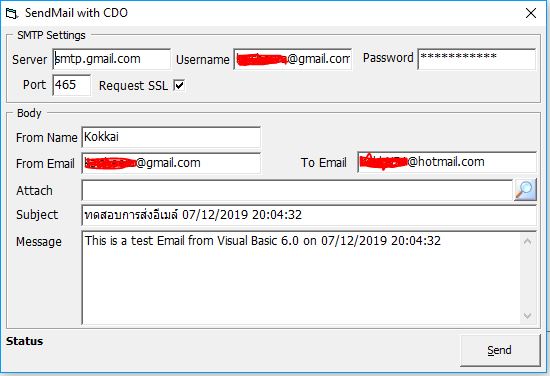This screenshot has width=550, height=376.
Task: Close the SendMail with CDO window
Action: 531,13
